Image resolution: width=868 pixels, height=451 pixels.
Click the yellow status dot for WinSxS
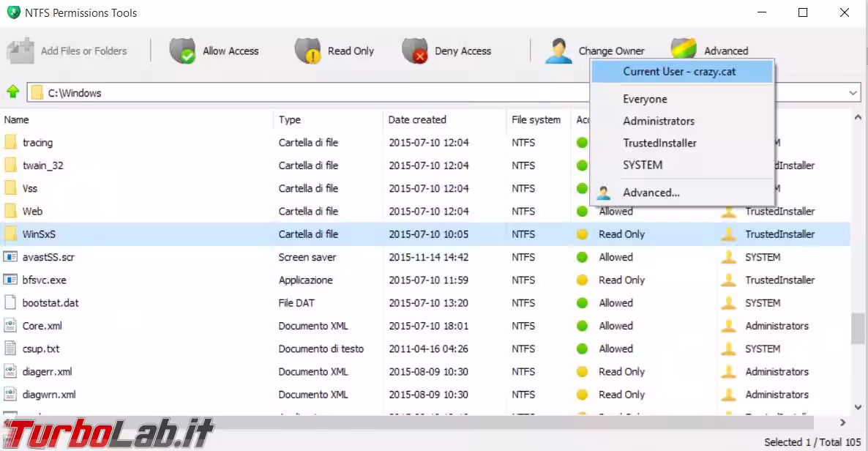(x=583, y=234)
